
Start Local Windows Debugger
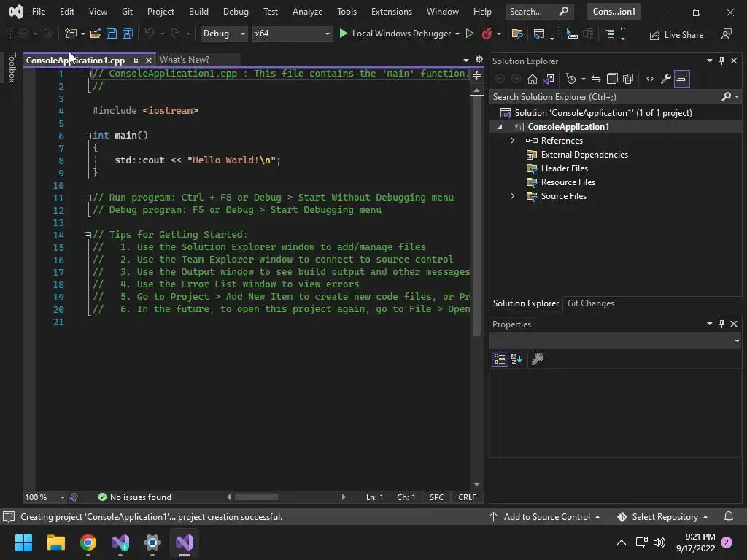click(x=395, y=34)
